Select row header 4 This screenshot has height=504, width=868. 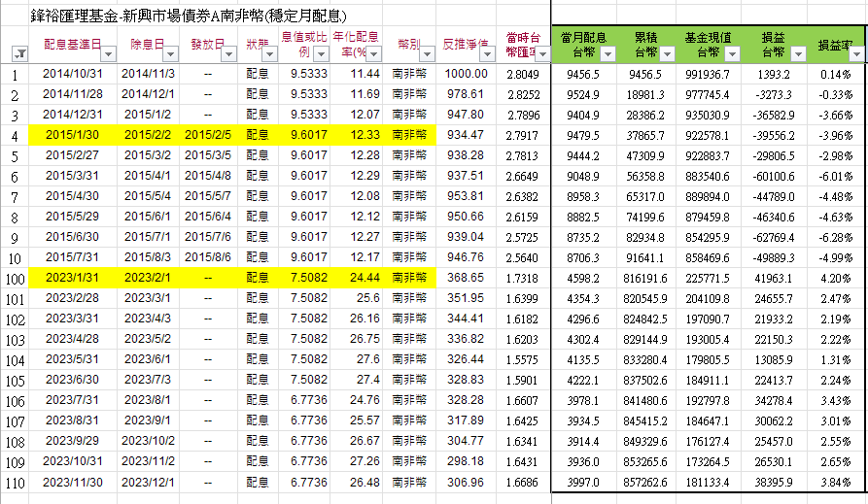coord(15,136)
